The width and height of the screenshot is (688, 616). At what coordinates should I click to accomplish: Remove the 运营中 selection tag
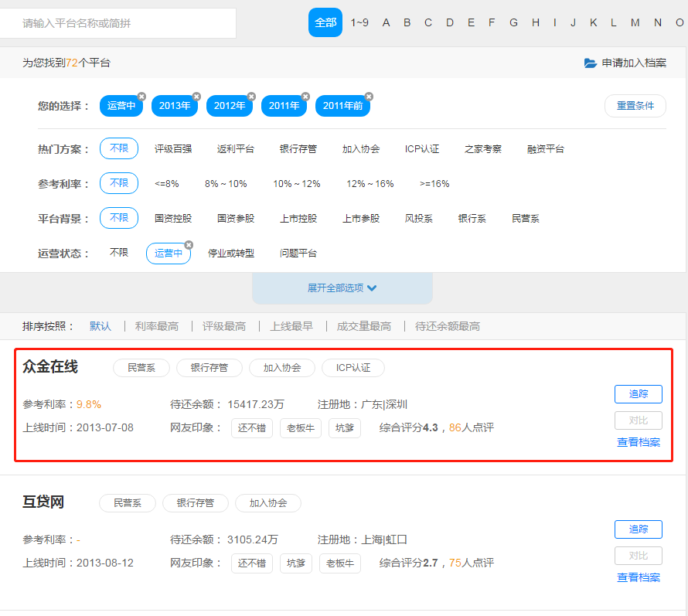[141, 96]
